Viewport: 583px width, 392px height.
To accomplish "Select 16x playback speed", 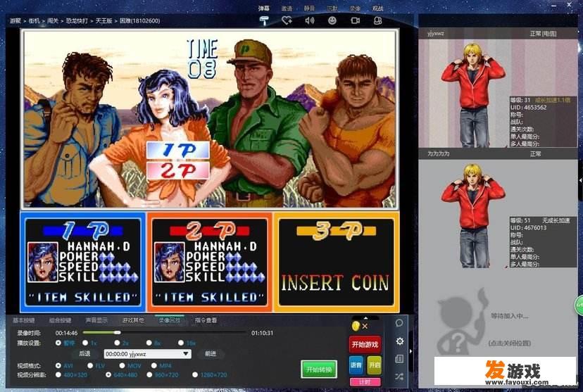I will (181, 343).
